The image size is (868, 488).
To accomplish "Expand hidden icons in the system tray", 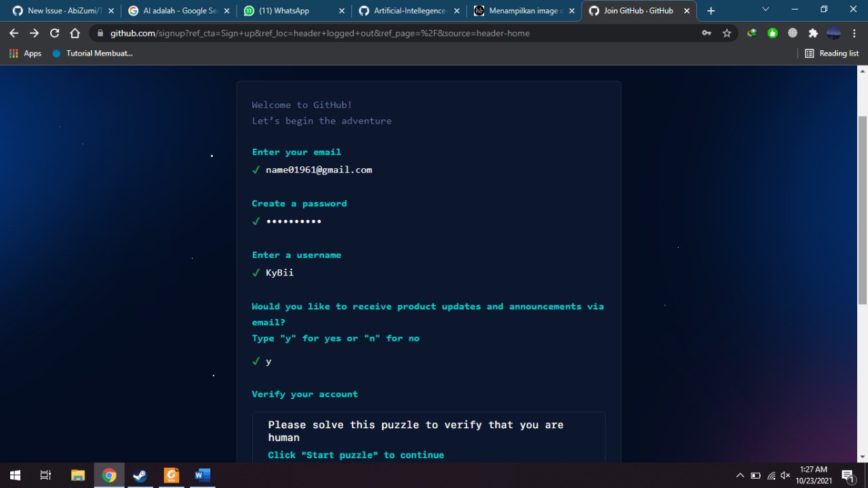I will click(x=739, y=475).
